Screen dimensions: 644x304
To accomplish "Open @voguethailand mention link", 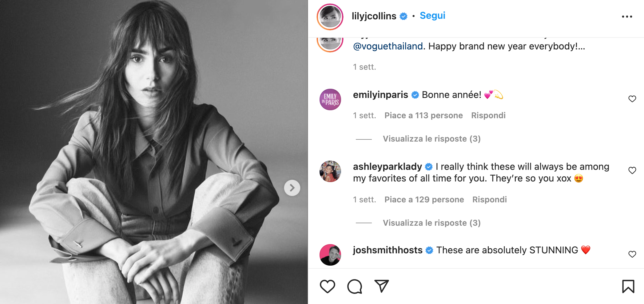I will pos(388,46).
